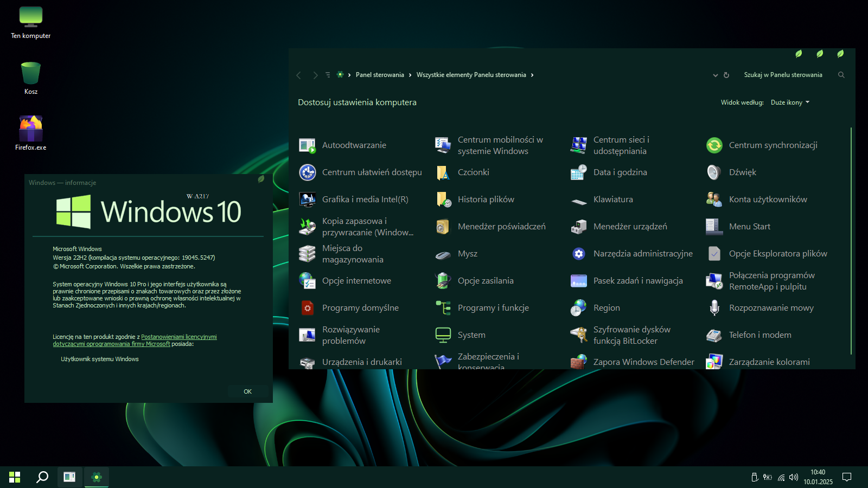The height and width of the screenshot is (488, 868).
Task: Open Menedżer urządzeń icon
Action: point(578,227)
